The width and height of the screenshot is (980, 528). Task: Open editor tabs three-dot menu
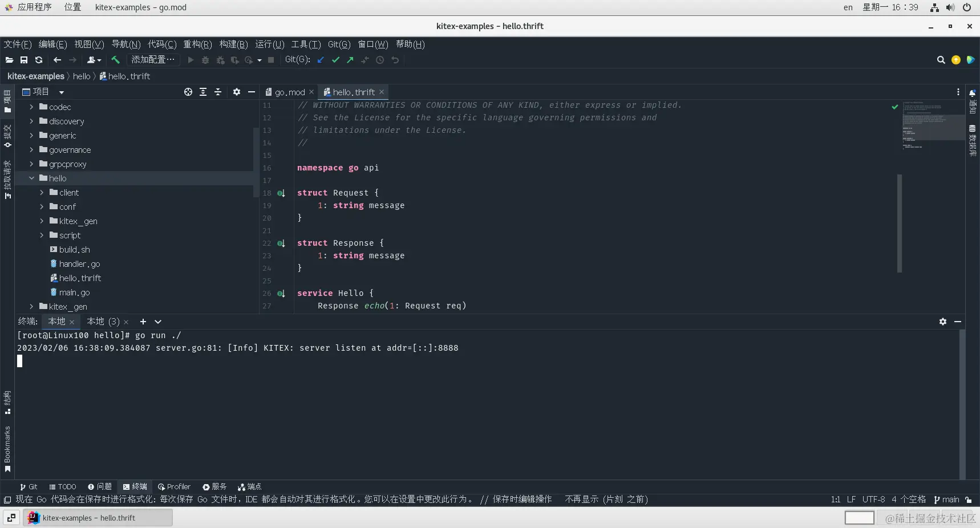point(958,92)
